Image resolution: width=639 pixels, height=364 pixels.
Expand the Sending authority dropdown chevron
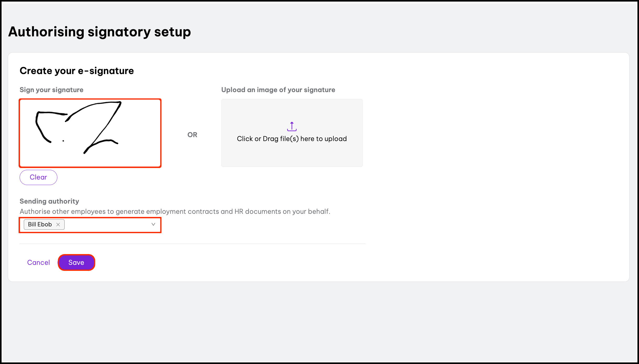[153, 224]
